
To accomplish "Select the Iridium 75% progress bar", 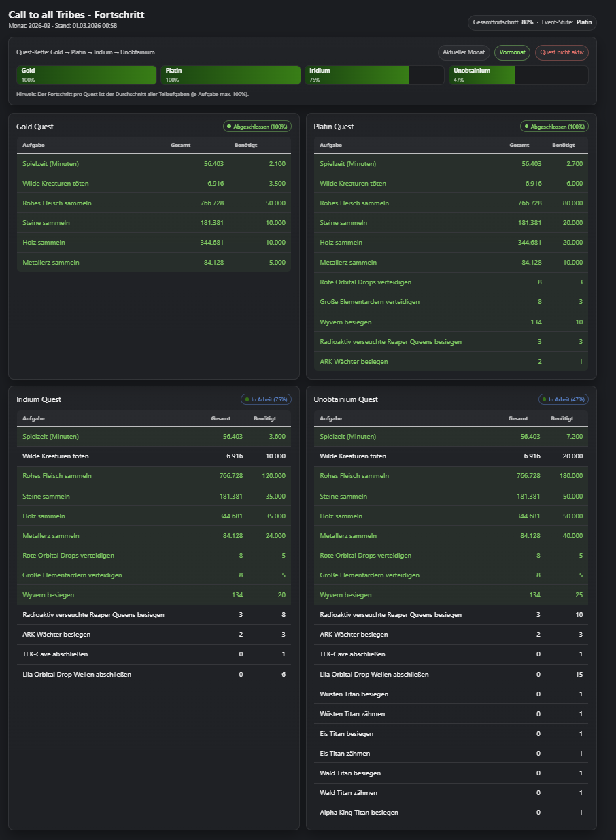I will tap(374, 75).
